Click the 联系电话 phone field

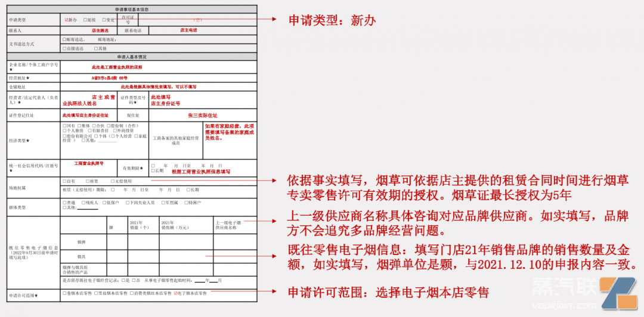click(188, 30)
